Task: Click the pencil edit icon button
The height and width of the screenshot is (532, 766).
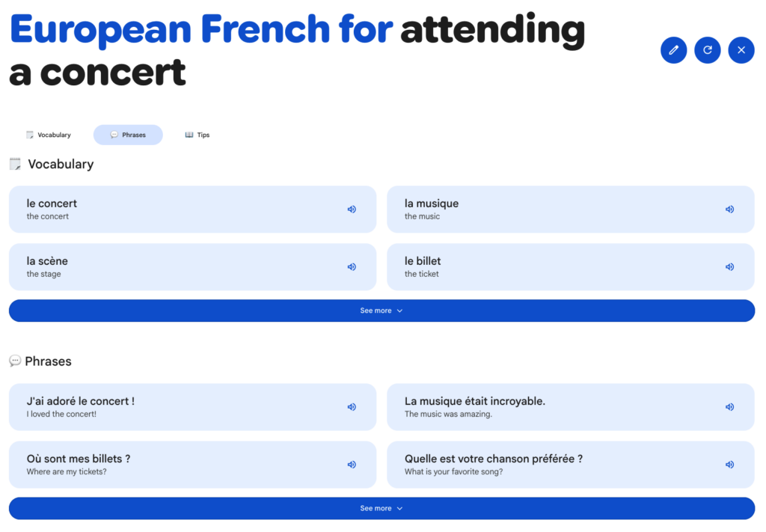Action: tap(673, 50)
